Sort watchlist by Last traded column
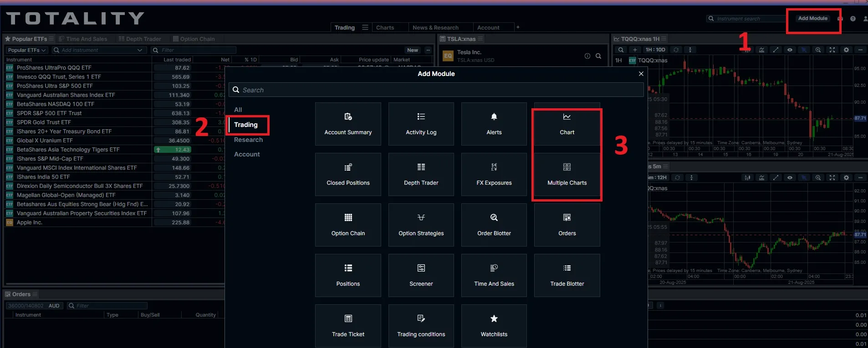The image size is (868, 348). click(177, 60)
